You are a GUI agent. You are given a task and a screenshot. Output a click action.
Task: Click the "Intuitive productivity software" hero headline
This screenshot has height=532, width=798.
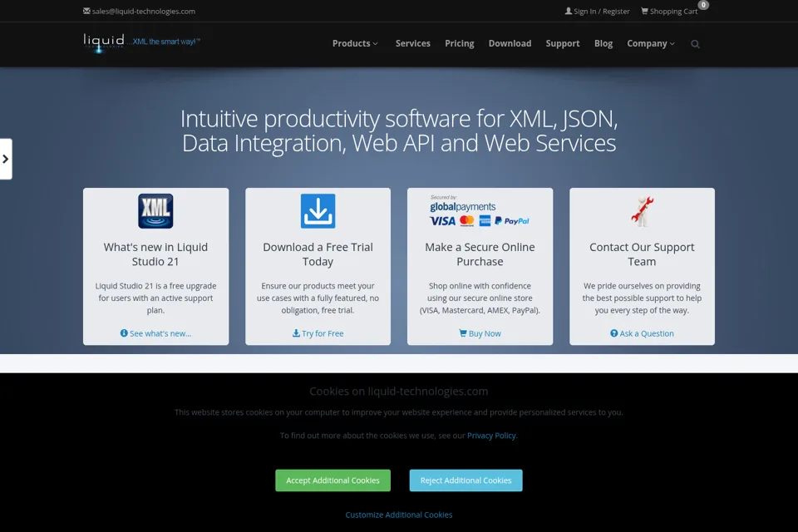click(x=399, y=131)
